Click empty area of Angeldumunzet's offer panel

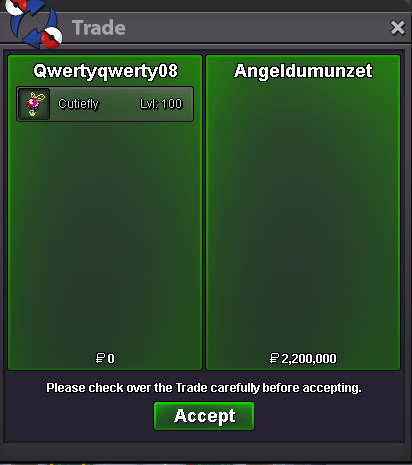point(303,217)
